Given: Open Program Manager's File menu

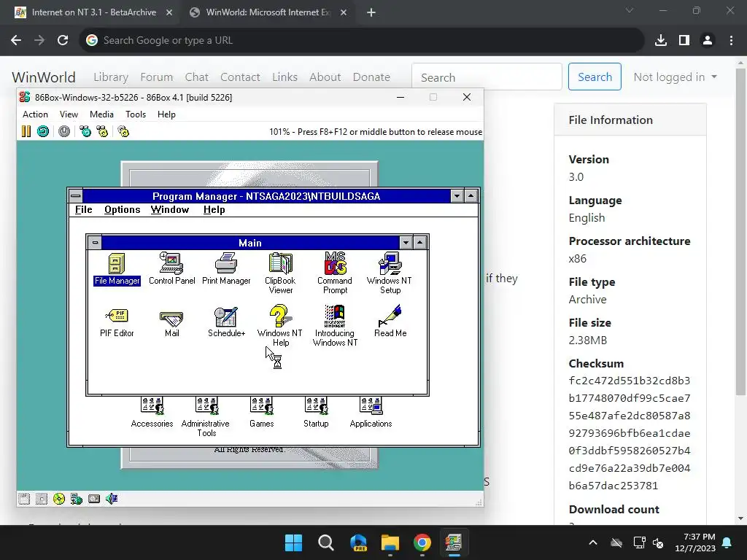Looking at the screenshot, I should coord(83,209).
